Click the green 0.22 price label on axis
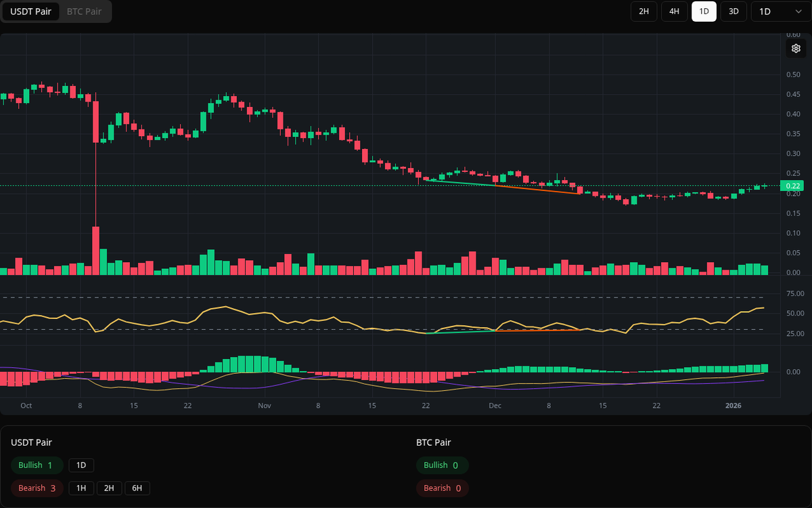812x508 pixels. click(790, 185)
